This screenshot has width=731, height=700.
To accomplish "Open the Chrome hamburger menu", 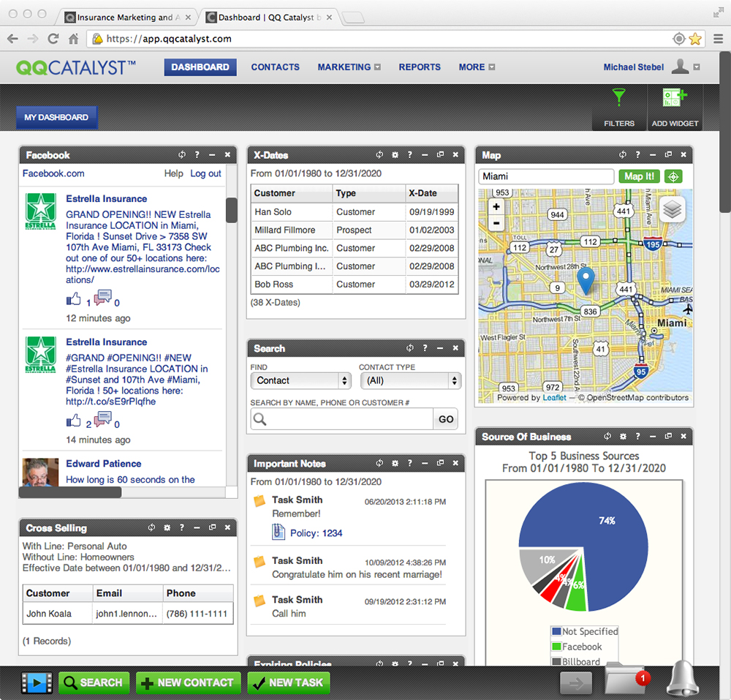I will tap(719, 39).
